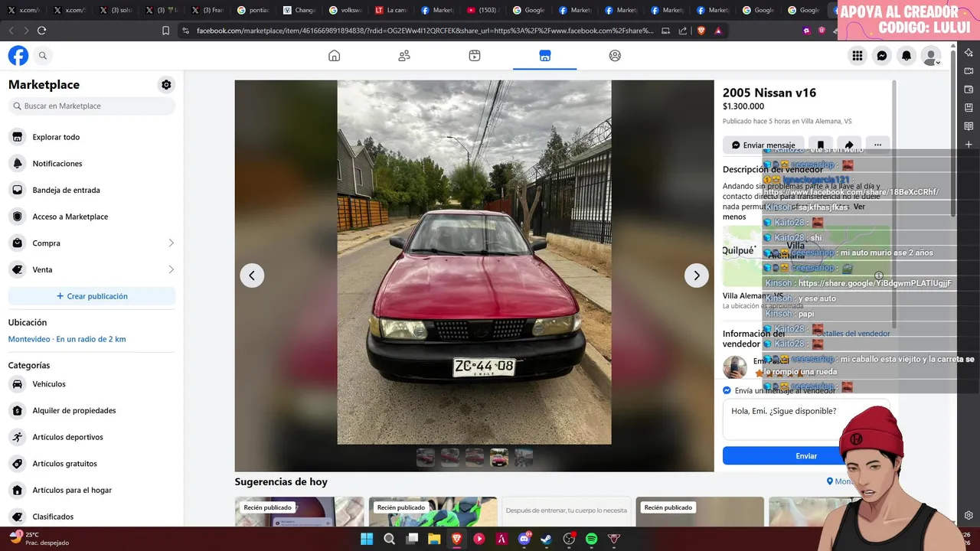Select Artículos gratuitos category
This screenshot has height=551, width=980.
tap(92, 464)
